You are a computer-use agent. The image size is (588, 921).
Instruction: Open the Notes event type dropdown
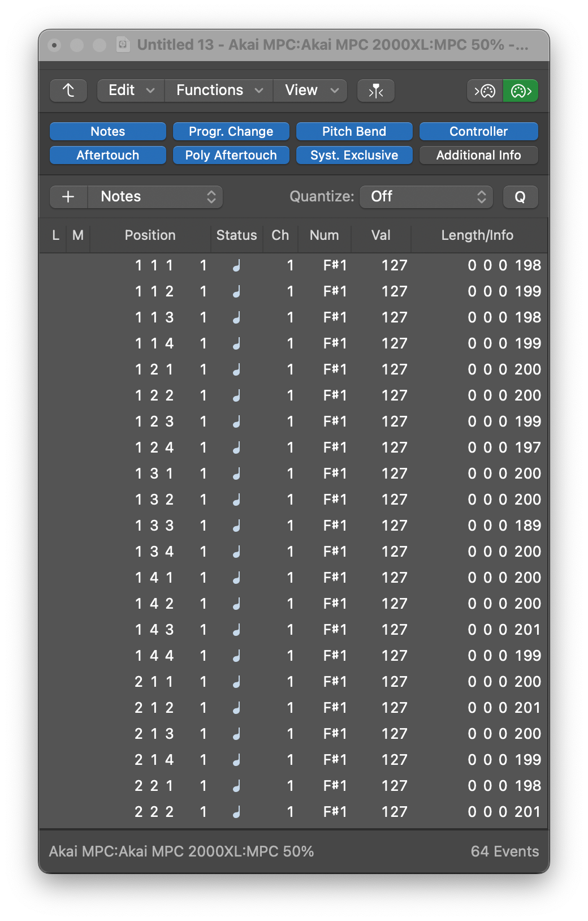155,197
